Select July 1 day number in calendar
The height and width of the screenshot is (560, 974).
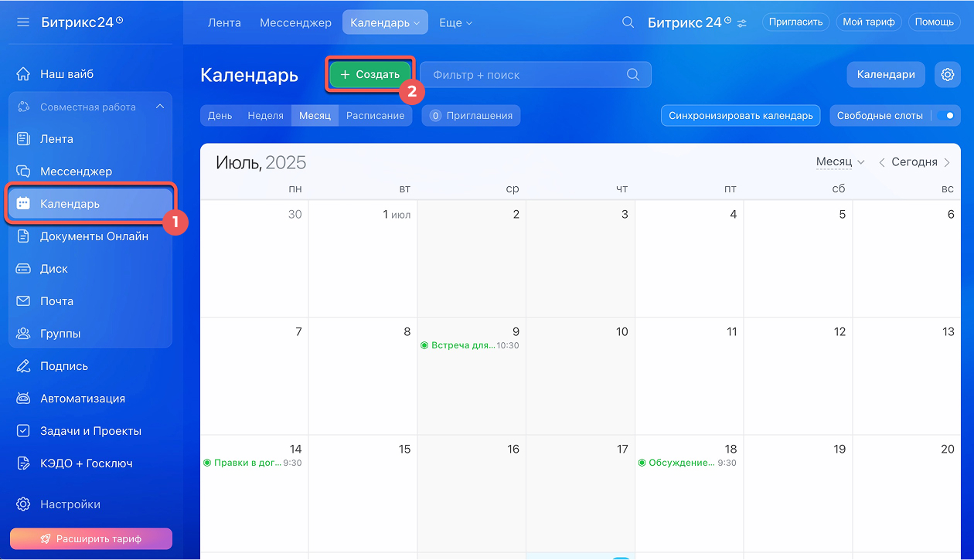tap(386, 215)
